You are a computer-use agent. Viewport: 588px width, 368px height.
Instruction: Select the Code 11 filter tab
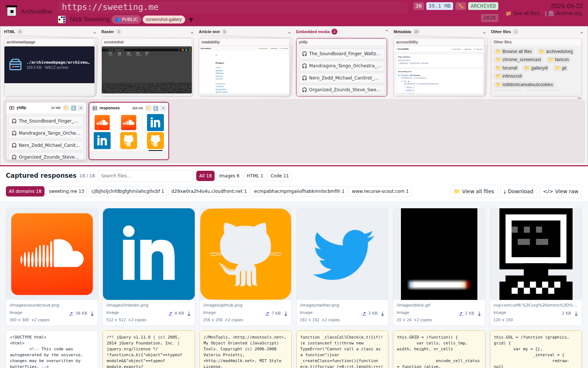280,176
